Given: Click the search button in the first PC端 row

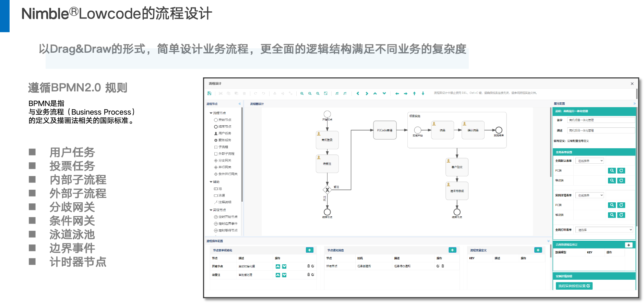Looking at the screenshot, I should point(612,171).
